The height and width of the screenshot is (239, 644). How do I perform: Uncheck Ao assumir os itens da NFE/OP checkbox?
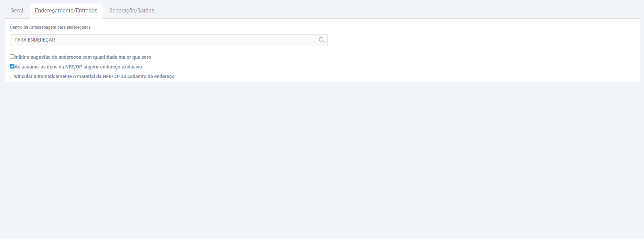(x=12, y=66)
